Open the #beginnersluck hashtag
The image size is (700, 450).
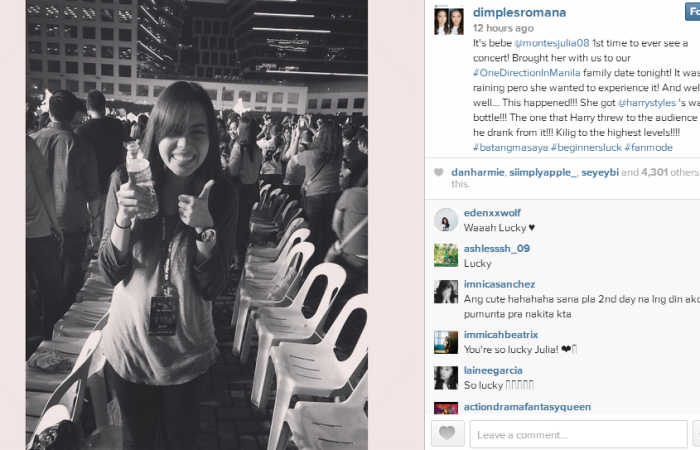click(x=586, y=147)
